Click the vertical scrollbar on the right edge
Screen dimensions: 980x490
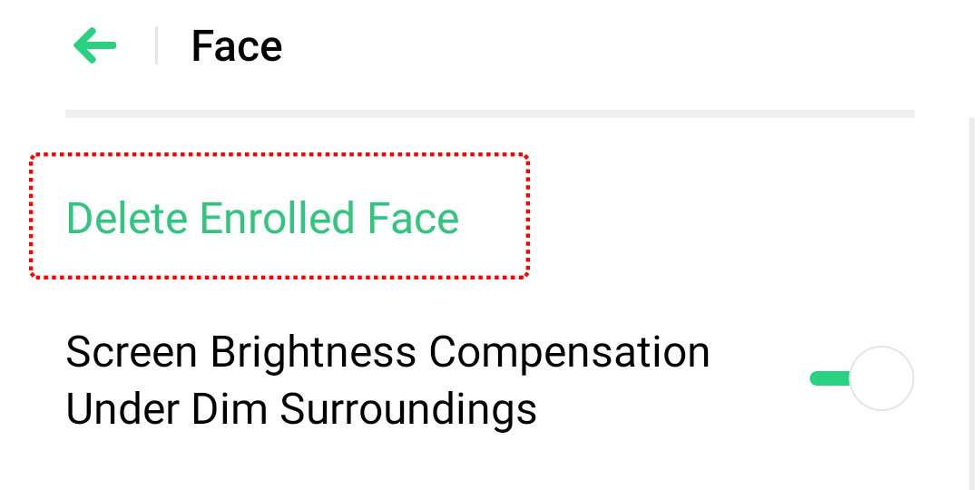tap(973, 299)
